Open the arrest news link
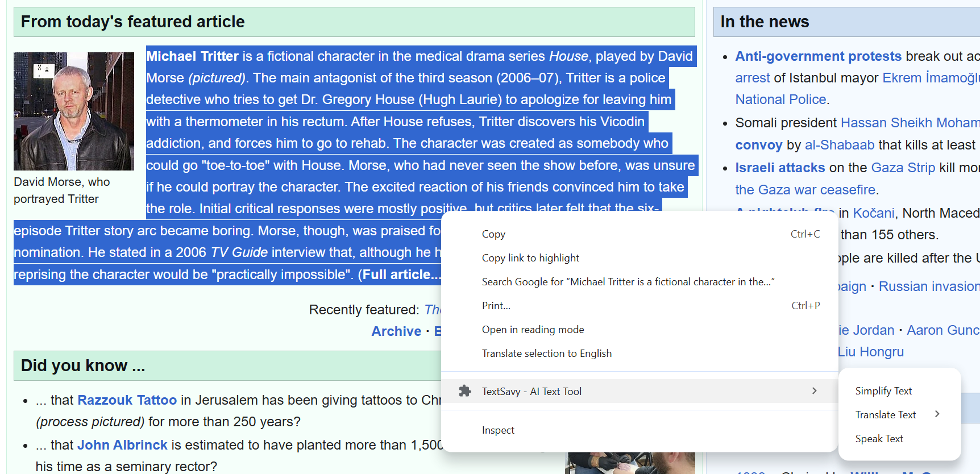Image resolution: width=980 pixels, height=474 pixels. (752, 78)
